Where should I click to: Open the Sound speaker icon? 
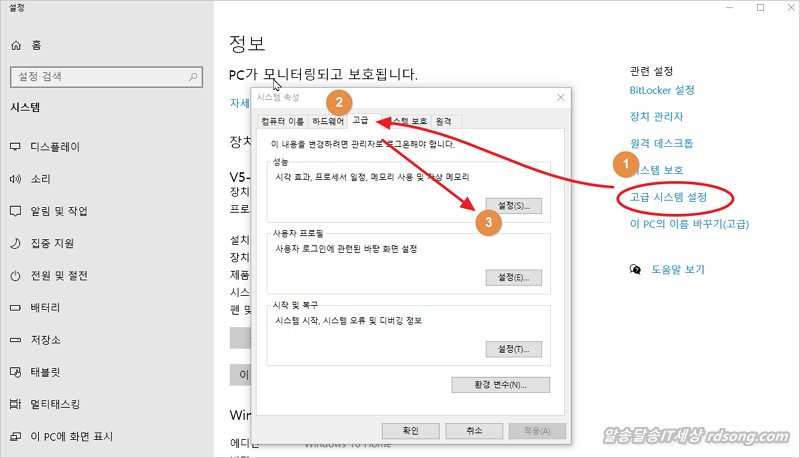pos(16,179)
